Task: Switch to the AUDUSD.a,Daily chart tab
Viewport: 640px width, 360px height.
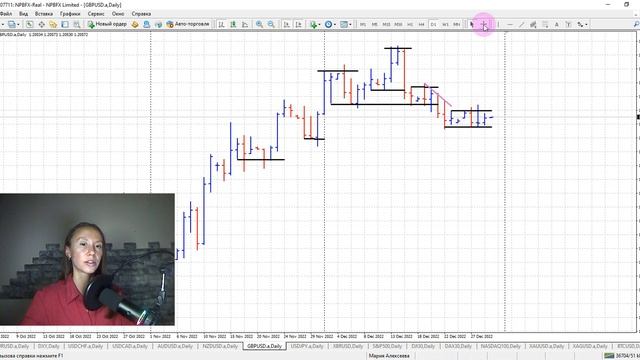Action: [175, 346]
